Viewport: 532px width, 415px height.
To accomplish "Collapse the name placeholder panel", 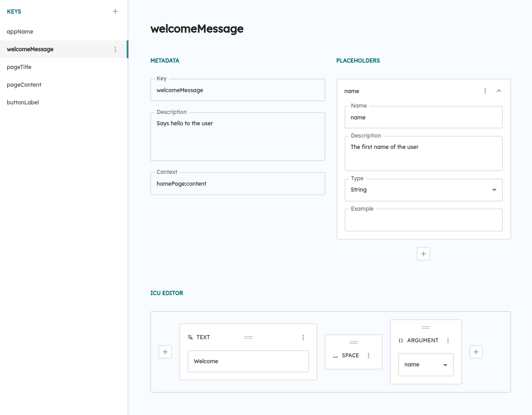I will tap(499, 91).
